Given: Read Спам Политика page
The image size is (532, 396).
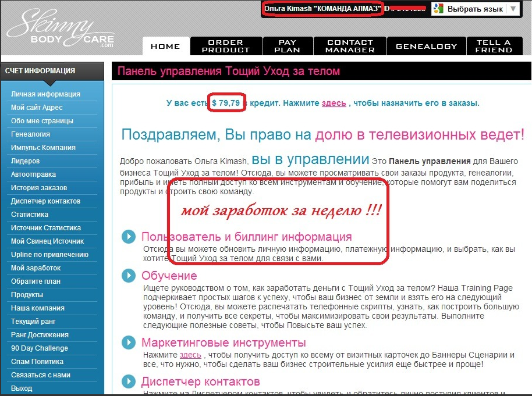Looking at the screenshot, I should (37, 362).
